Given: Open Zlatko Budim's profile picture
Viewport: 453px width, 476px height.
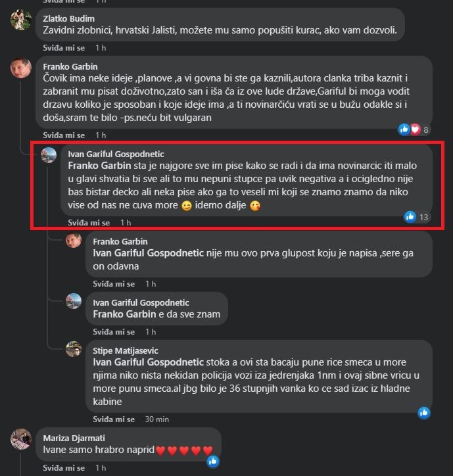Looking at the screenshot, I should click(x=21, y=20).
